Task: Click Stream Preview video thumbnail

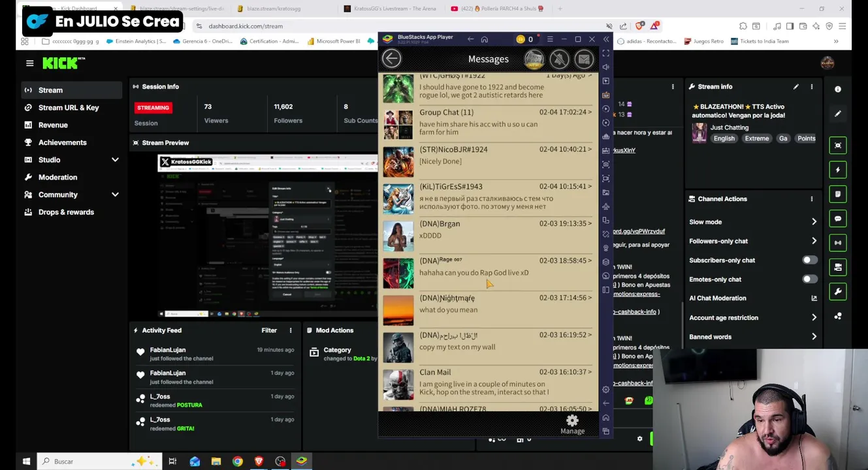Action: 267,236
